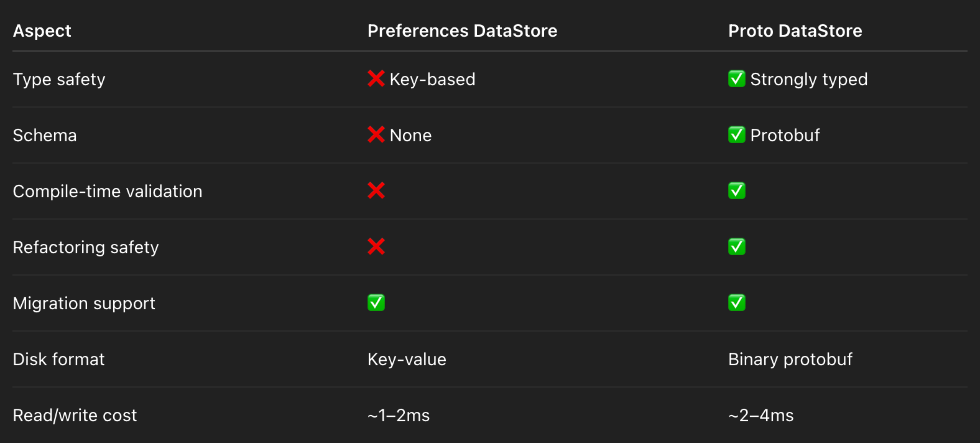Viewport: 980px width, 443px height.
Task: Click the ~2–4ms read/write cost value
Action: pyautogui.click(x=761, y=416)
